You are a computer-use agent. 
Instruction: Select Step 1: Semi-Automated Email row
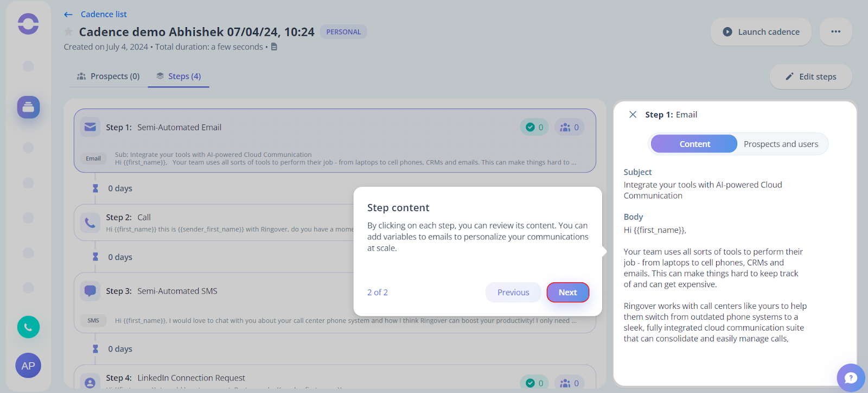coord(335,141)
